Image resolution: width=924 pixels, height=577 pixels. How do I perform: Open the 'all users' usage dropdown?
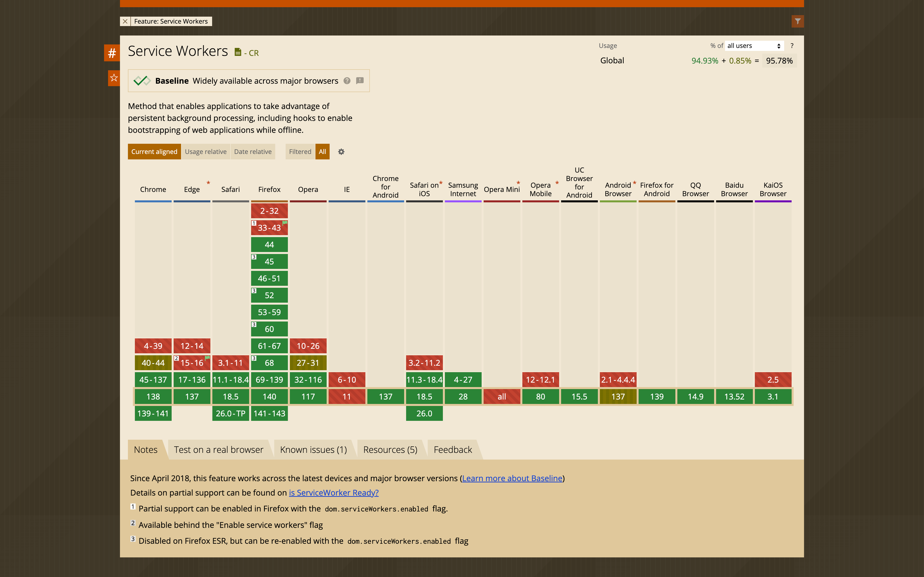pos(754,46)
